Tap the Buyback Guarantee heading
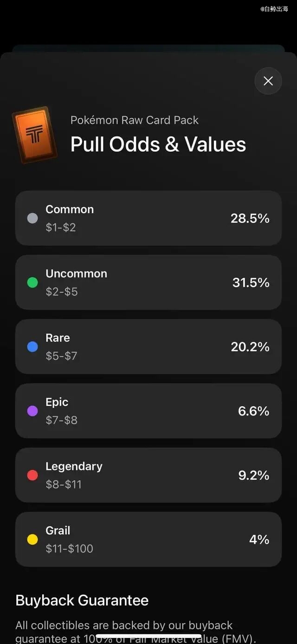This screenshot has height=644, width=297. 82,600
